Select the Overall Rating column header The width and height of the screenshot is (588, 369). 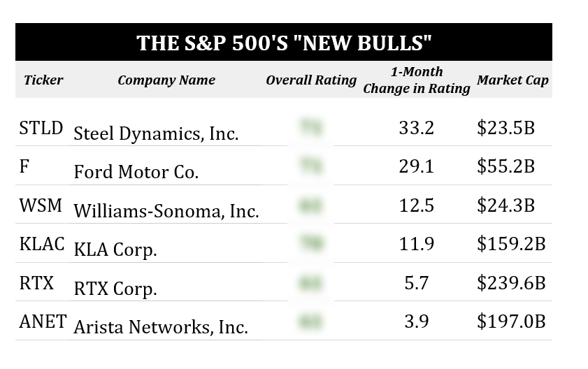click(x=311, y=80)
